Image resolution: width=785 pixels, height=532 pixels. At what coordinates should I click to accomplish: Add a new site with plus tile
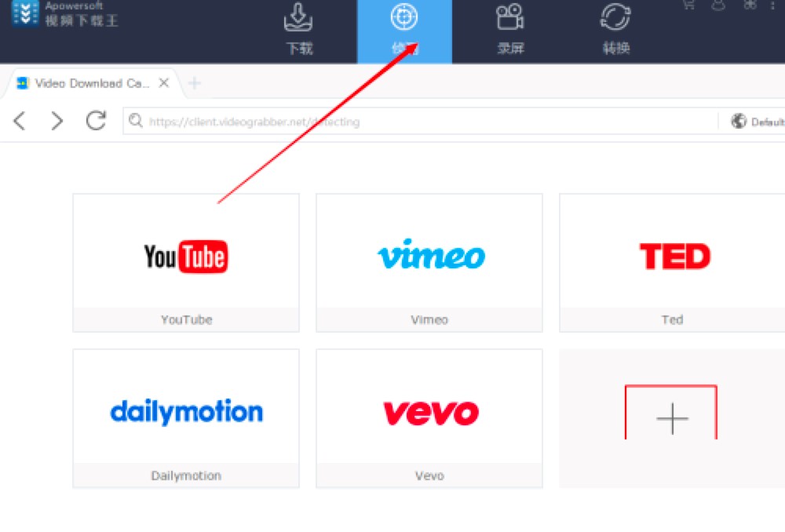pos(671,418)
